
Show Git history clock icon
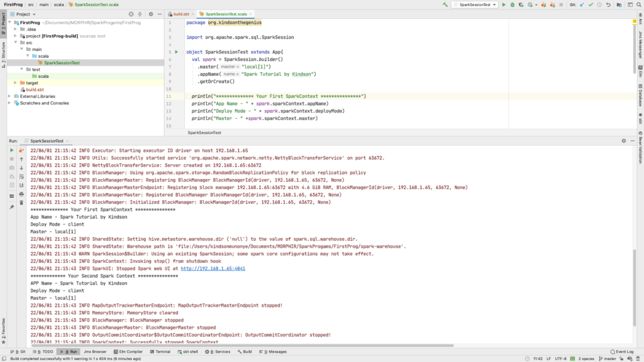599,4
